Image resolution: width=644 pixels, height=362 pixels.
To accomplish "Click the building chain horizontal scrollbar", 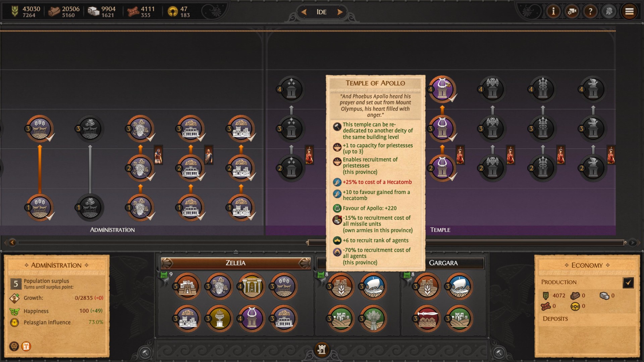I will [467, 242].
